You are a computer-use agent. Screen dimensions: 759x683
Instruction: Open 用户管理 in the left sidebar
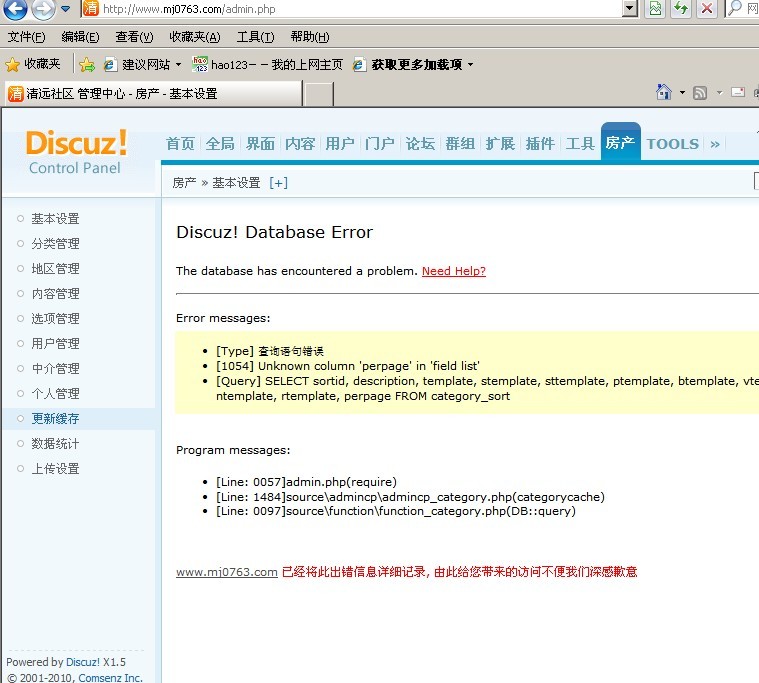pos(55,343)
